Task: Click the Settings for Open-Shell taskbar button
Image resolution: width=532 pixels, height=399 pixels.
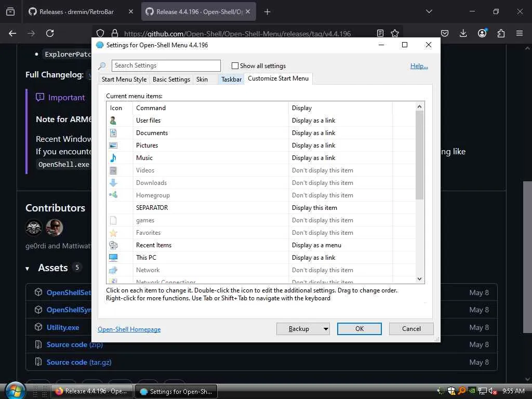Action: point(177,391)
